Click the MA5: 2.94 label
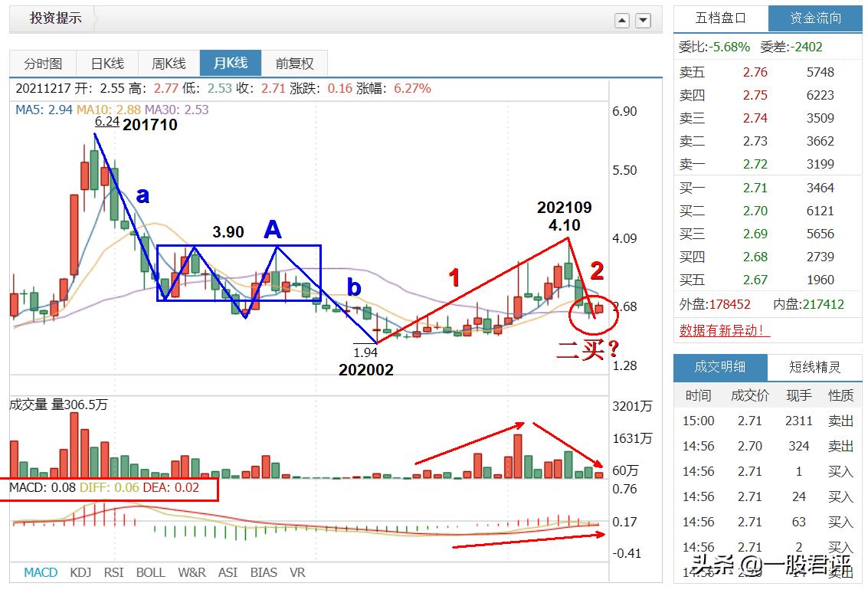The height and width of the screenshot is (593, 868). coord(44,110)
